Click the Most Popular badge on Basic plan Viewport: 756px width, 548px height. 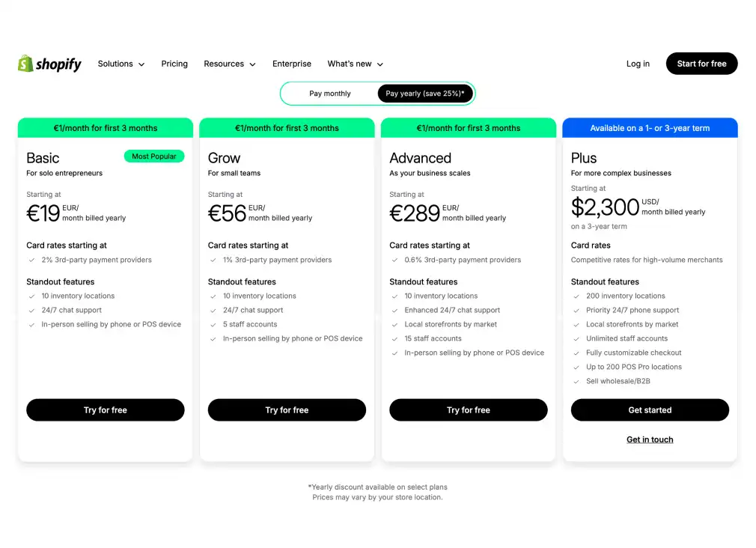click(x=154, y=156)
